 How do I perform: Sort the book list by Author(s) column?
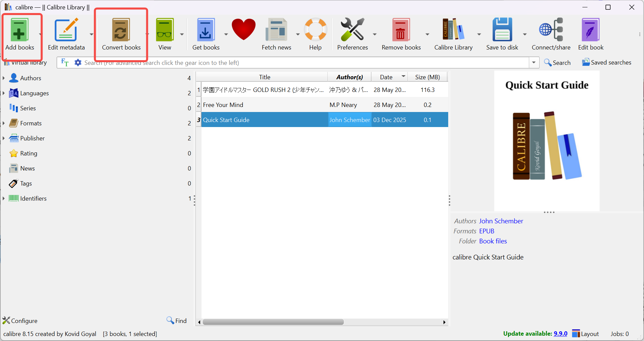(x=349, y=77)
